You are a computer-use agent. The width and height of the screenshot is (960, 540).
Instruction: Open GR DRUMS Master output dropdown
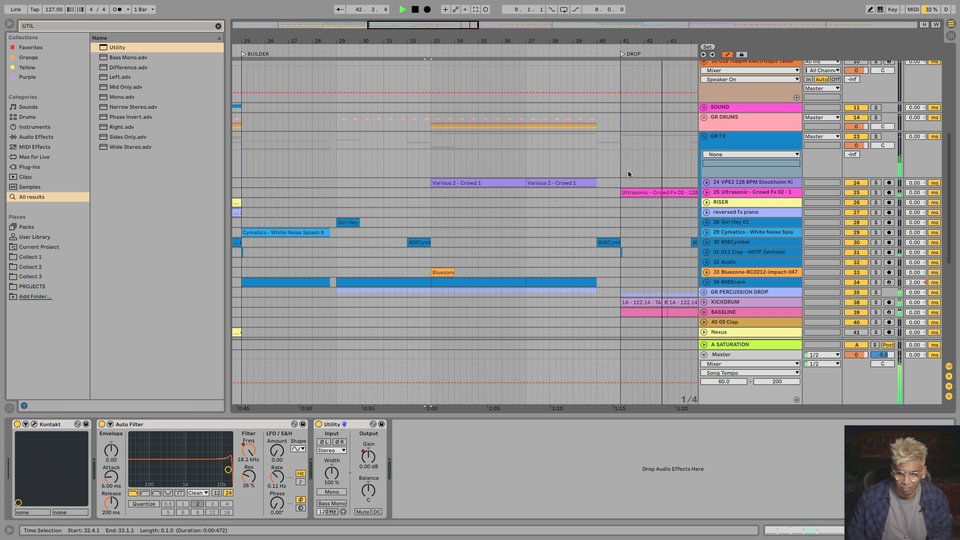pyautogui.click(x=822, y=117)
